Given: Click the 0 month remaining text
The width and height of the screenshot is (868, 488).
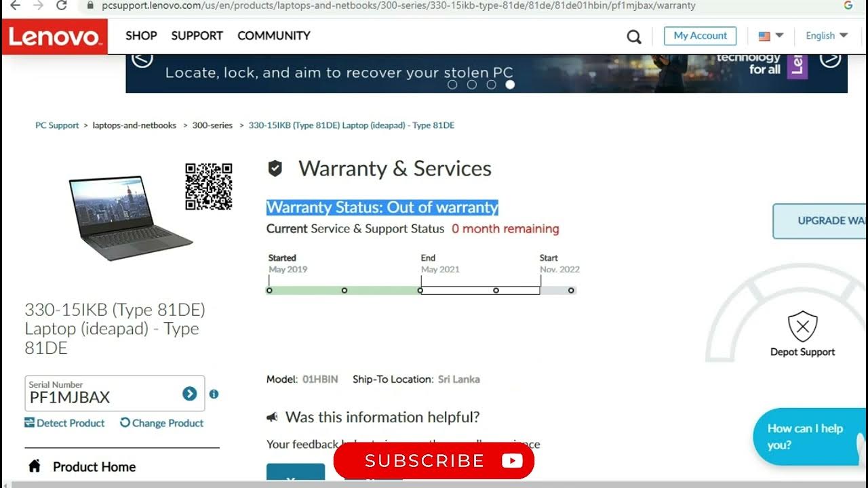Looking at the screenshot, I should [505, 229].
